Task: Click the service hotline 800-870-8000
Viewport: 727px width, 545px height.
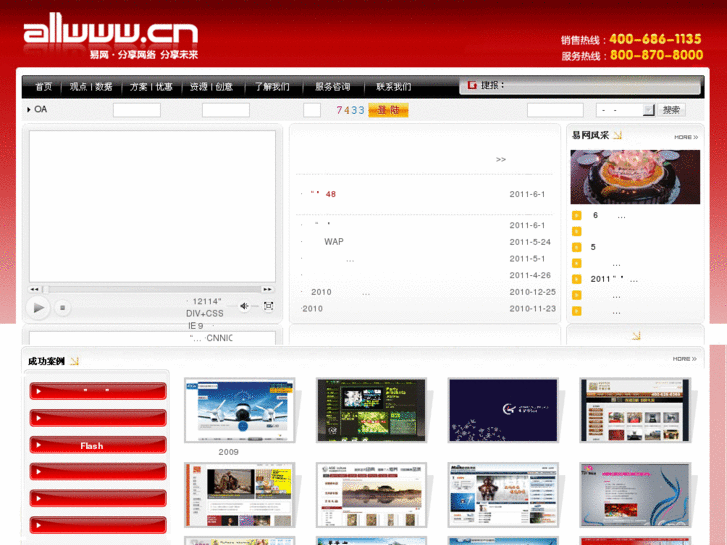Action: [657, 55]
